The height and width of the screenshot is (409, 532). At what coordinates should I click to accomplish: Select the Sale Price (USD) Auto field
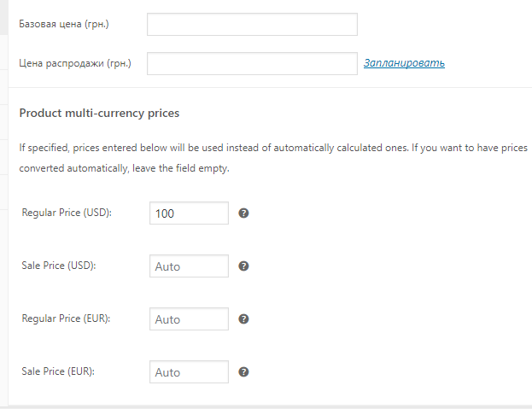click(189, 266)
